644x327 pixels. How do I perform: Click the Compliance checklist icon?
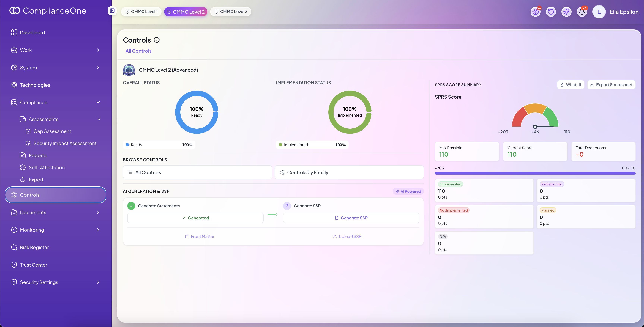14,102
